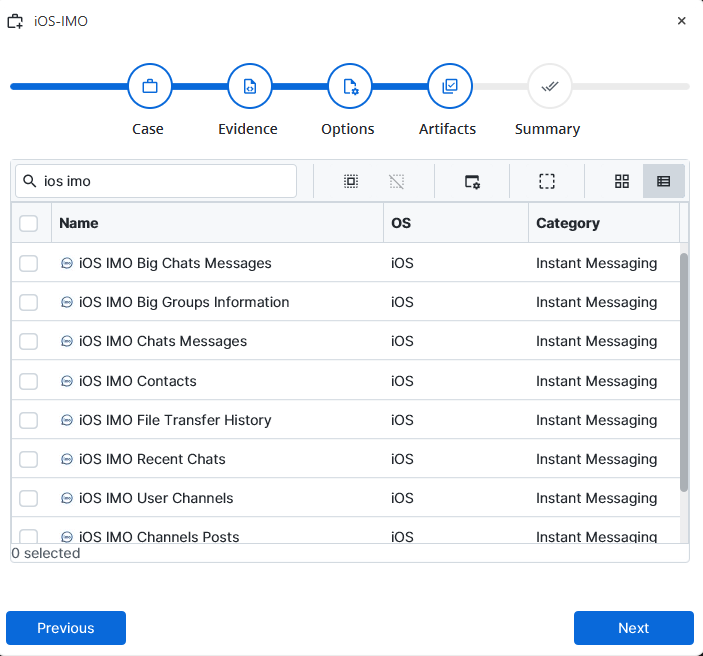Click the dashed square selection icon
Screen dimensions: 703x656
(x=547, y=181)
